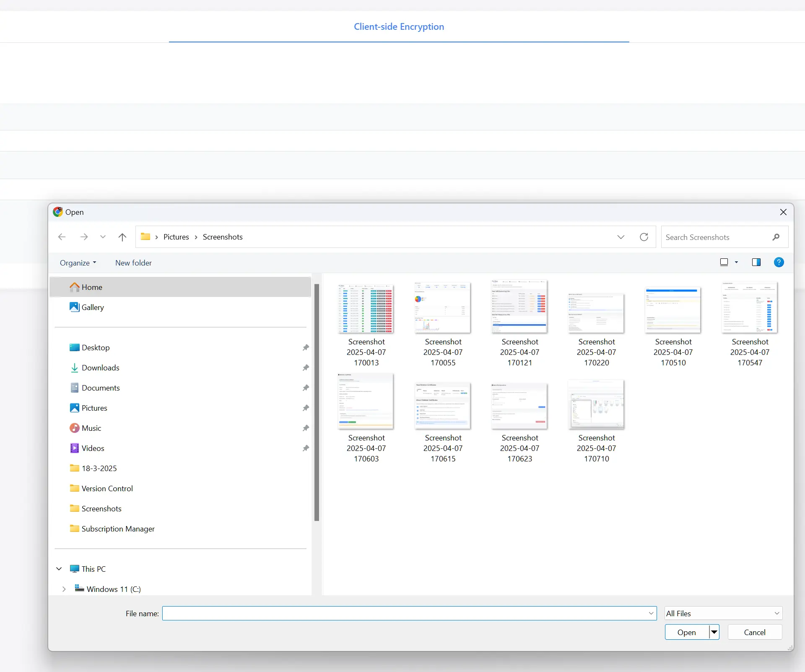The height and width of the screenshot is (672, 805).
Task: Open the Organize menu
Action: click(x=78, y=263)
